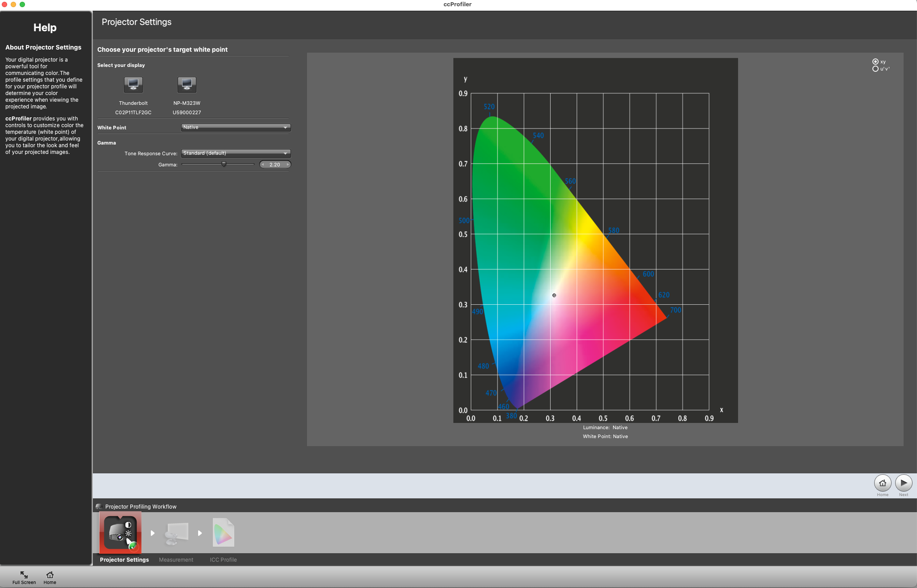Image resolution: width=917 pixels, height=588 pixels.
Task: Open the Tone Response Curve dropdown
Action: (x=236, y=153)
